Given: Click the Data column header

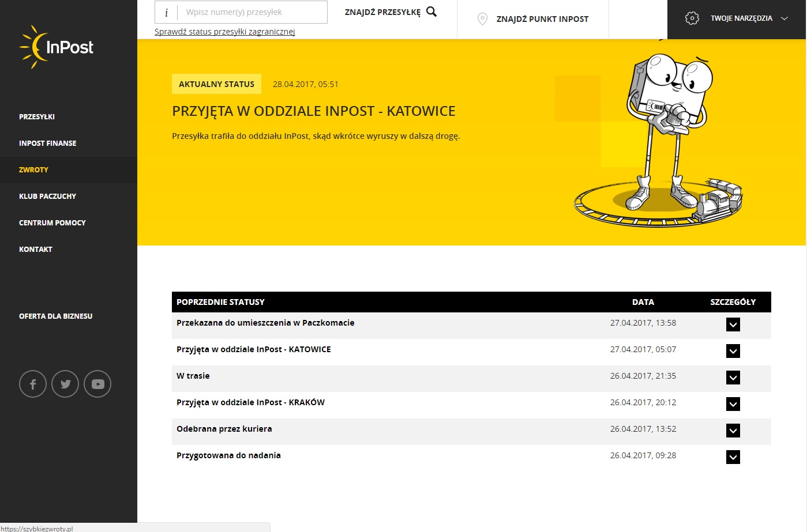Looking at the screenshot, I should [x=643, y=302].
